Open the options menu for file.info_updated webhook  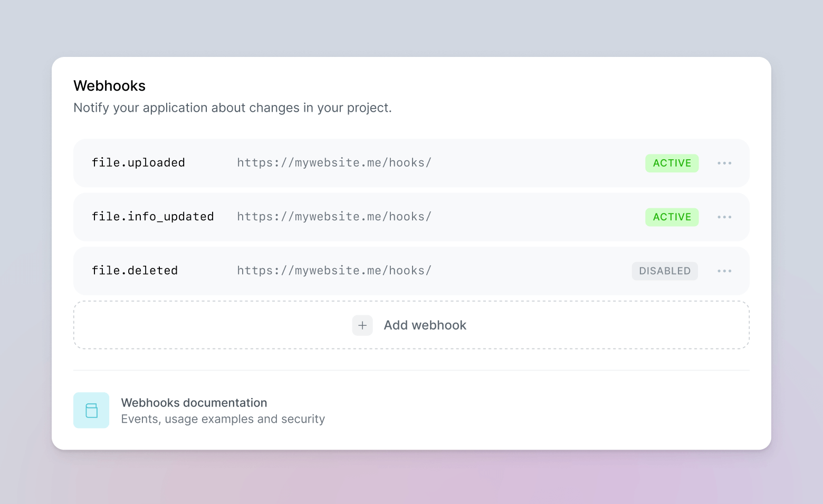[x=724, y=217]
